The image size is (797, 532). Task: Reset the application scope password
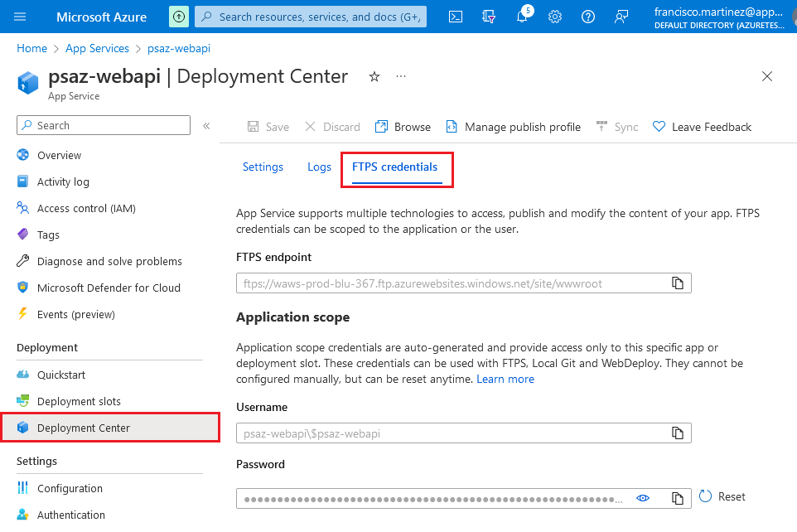point(722,496)
